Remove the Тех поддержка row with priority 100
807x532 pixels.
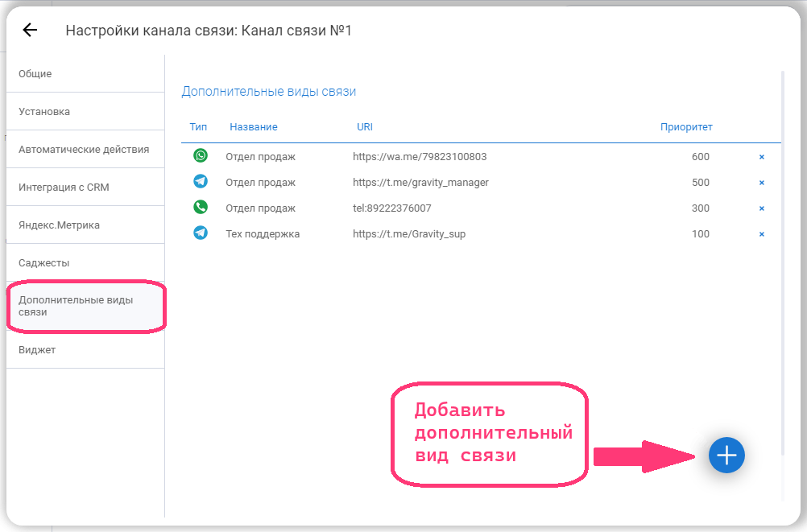point(761,234)
